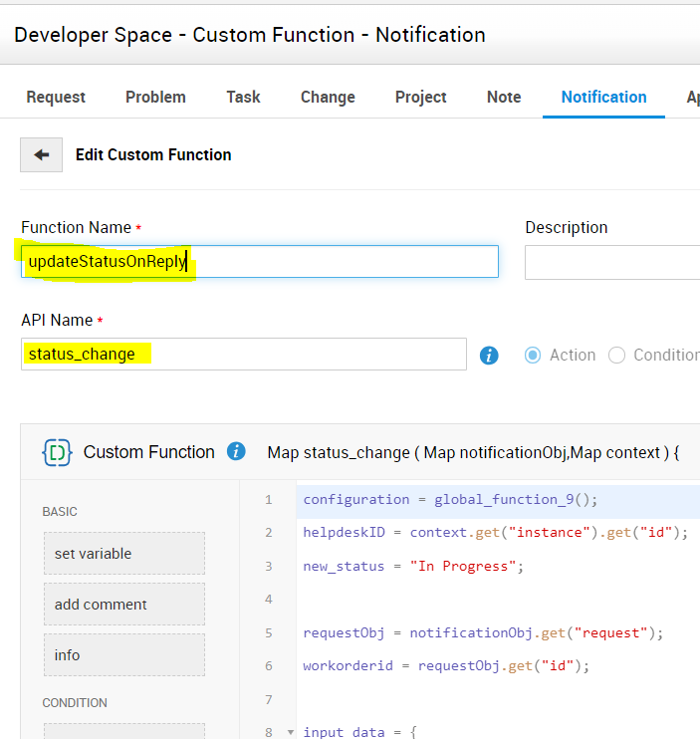Click the info icon beside API Name
The height and width of the screenshot is (739, 700).
pos(489,355)
